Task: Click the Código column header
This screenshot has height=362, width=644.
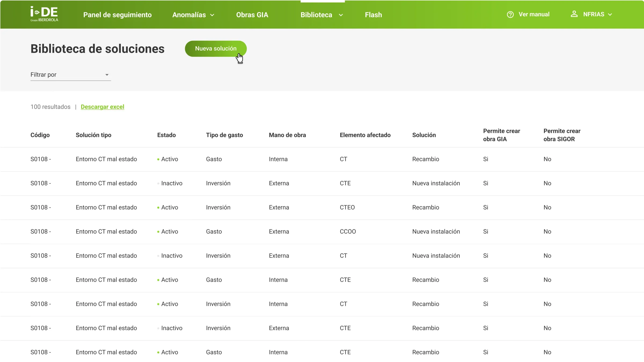Action: click(40, 135)
